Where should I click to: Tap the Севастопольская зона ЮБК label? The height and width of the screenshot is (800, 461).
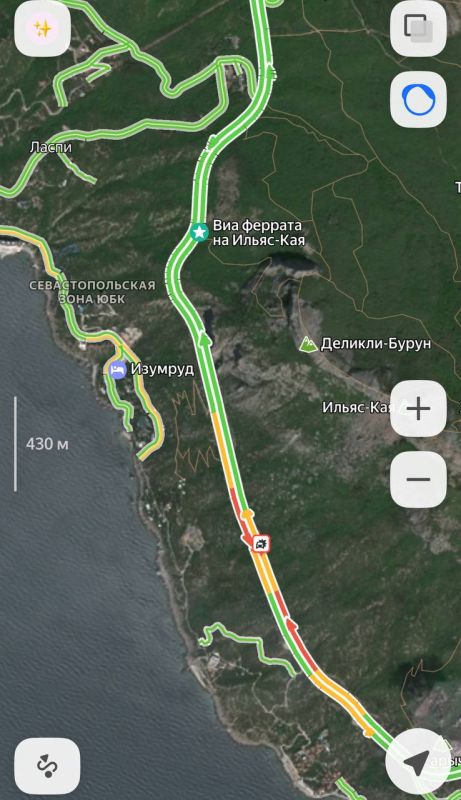(x=92, y=292)
